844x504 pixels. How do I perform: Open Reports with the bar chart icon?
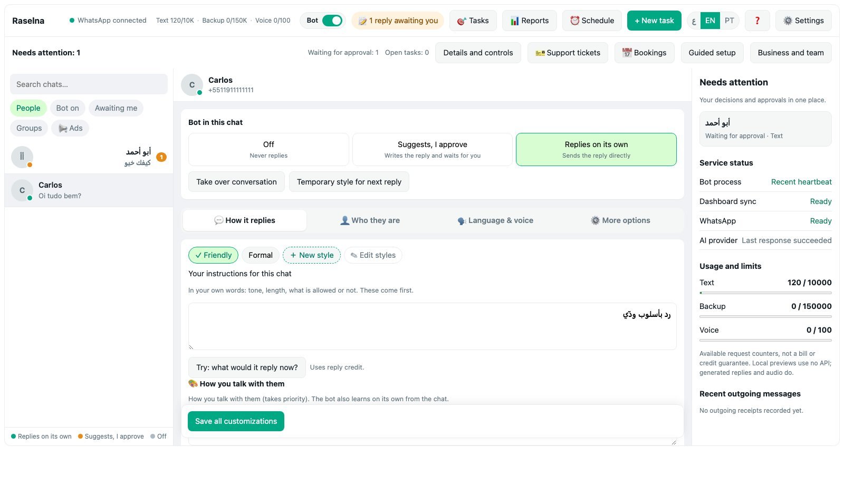529,21
